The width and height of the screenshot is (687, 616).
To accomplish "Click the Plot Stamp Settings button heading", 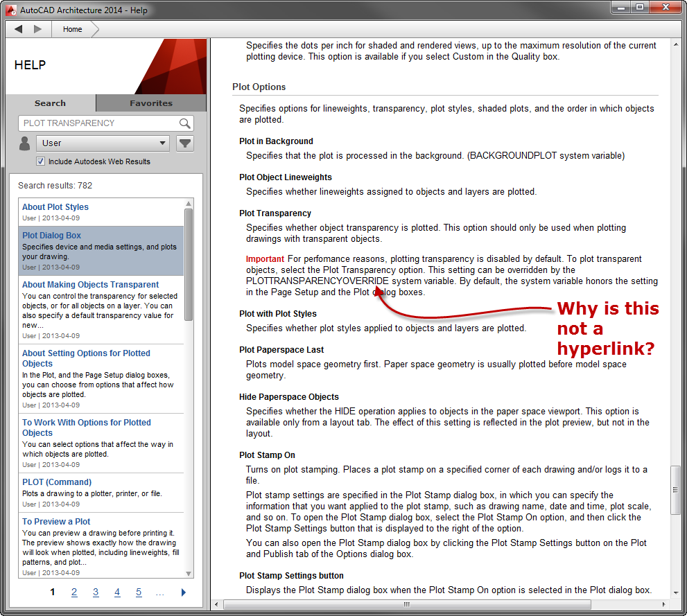I will [x=291, y=576].
